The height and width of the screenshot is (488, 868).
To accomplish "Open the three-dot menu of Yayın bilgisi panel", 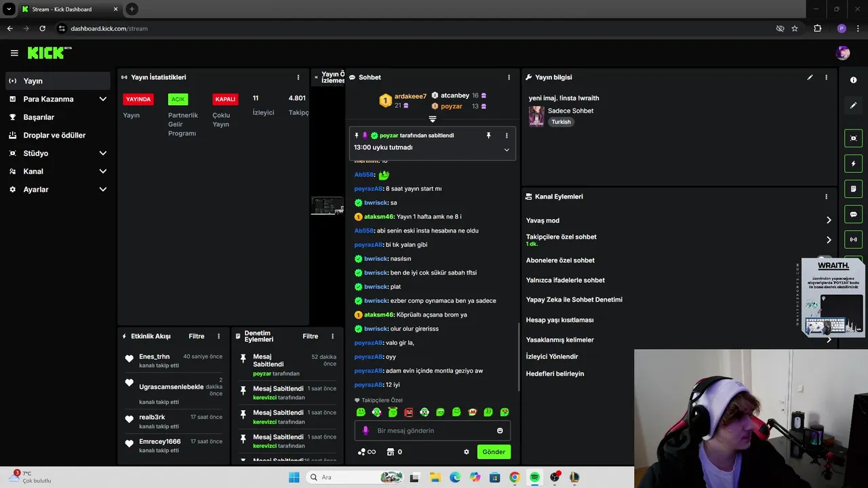I will (x=826, y=77).
